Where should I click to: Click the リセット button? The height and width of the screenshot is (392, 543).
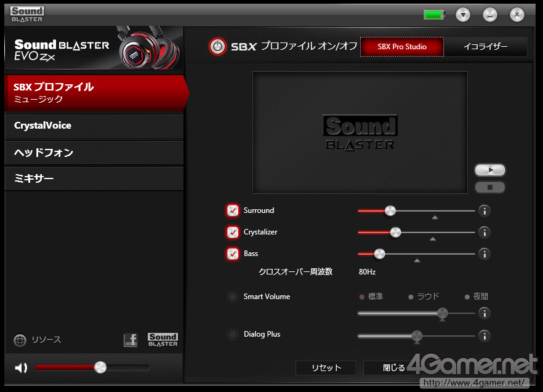pyautogui.click(x=326, y=368)
